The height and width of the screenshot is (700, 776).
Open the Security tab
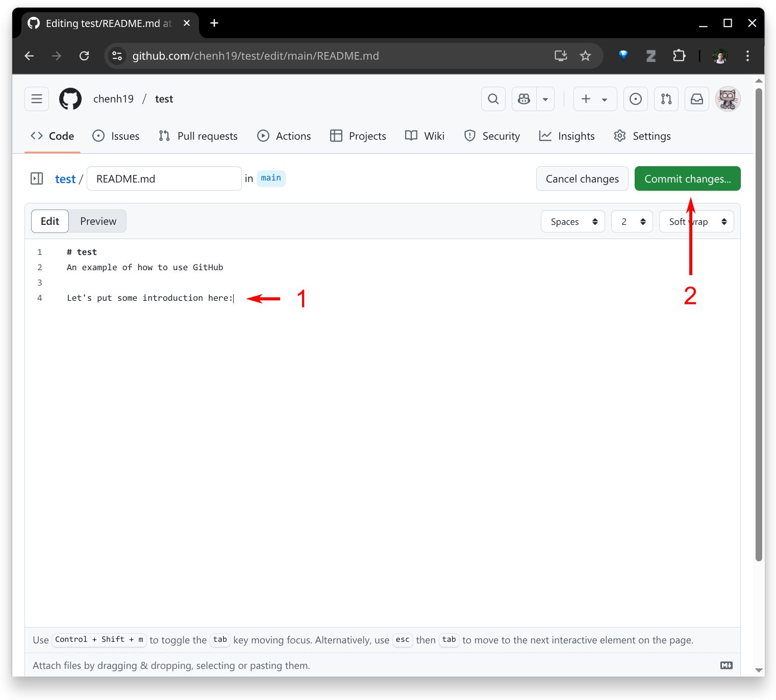pos(492,136)
